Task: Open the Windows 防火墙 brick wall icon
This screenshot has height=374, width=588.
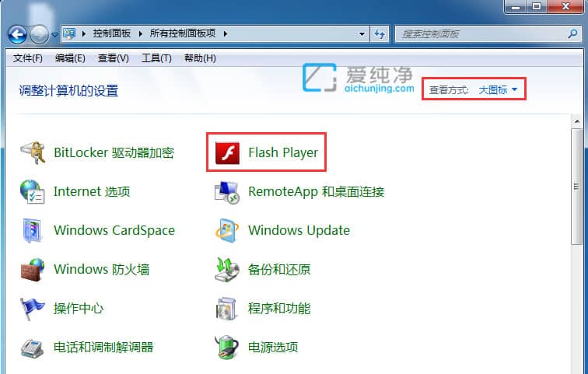Action: [33, 270]
